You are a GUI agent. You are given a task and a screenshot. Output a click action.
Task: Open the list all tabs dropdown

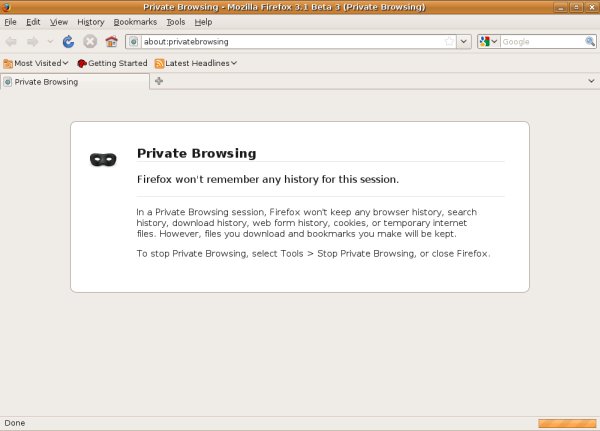(x=591, y=81)
